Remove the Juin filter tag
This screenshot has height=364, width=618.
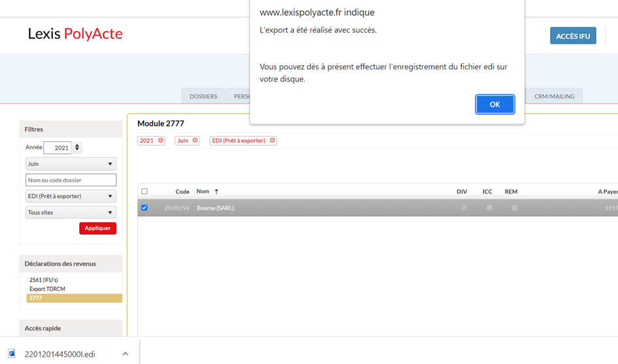click(195, 141)
